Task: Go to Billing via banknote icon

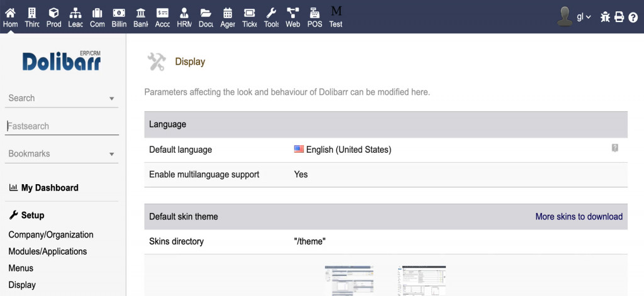Action: [x=119, y=13]
